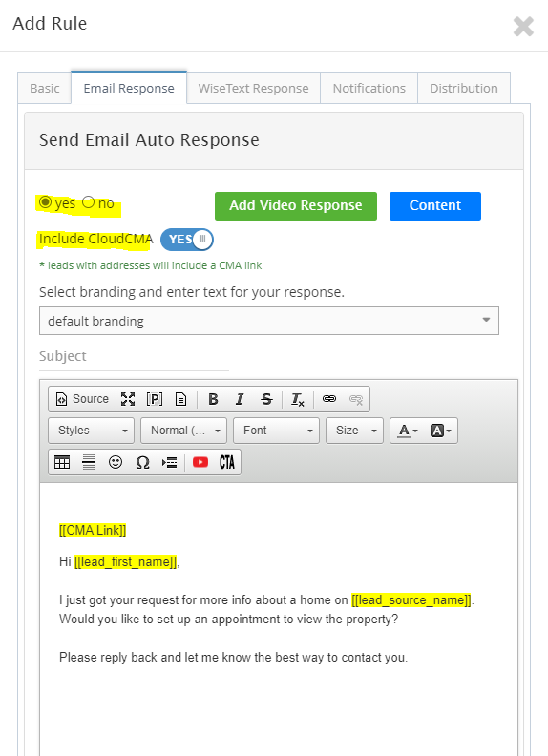Insert a table into the message

pos(62,462)
